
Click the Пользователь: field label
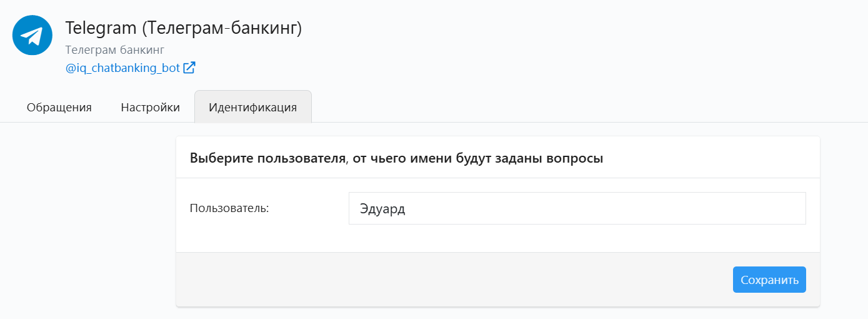click(x=229, y=208)
